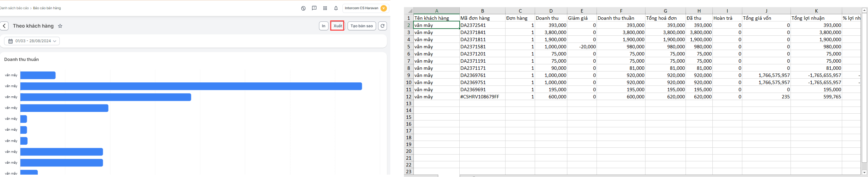Click the longest blue bar in the chart

pos(191,86)
